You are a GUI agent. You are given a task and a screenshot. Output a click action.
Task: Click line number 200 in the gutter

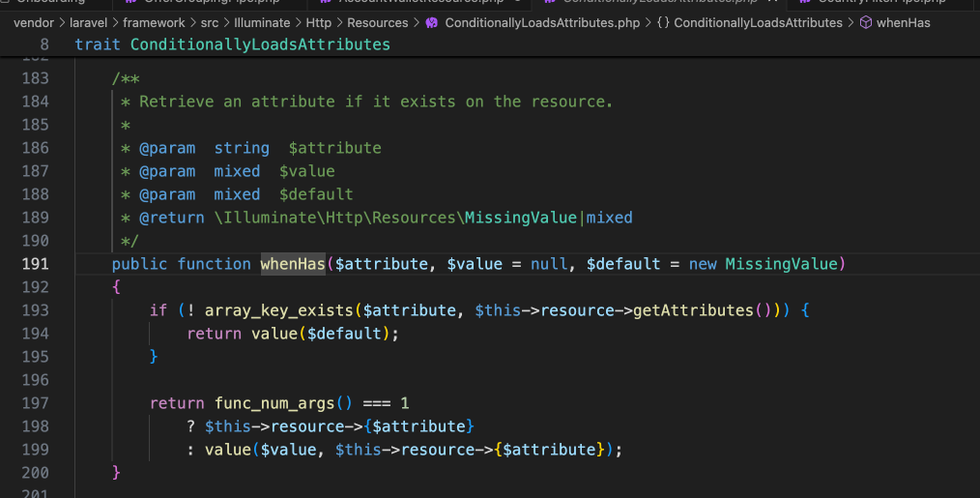point(35,472)
